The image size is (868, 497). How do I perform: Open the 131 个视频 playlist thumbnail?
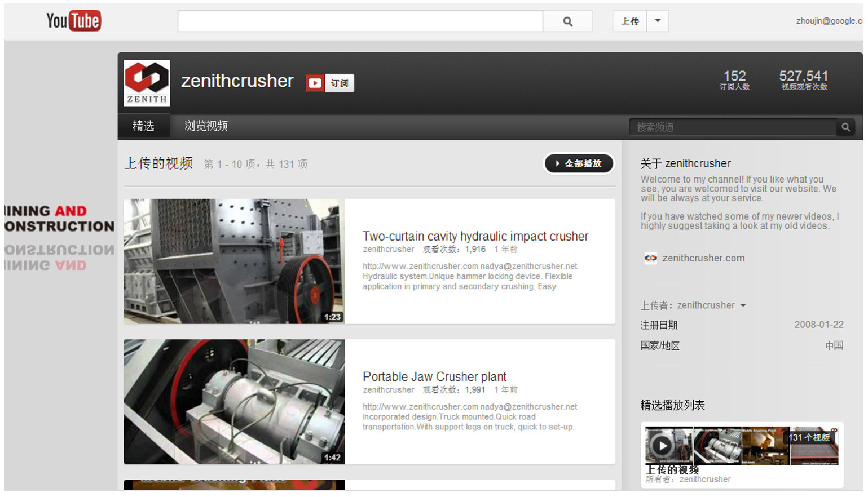coord(742,446)
